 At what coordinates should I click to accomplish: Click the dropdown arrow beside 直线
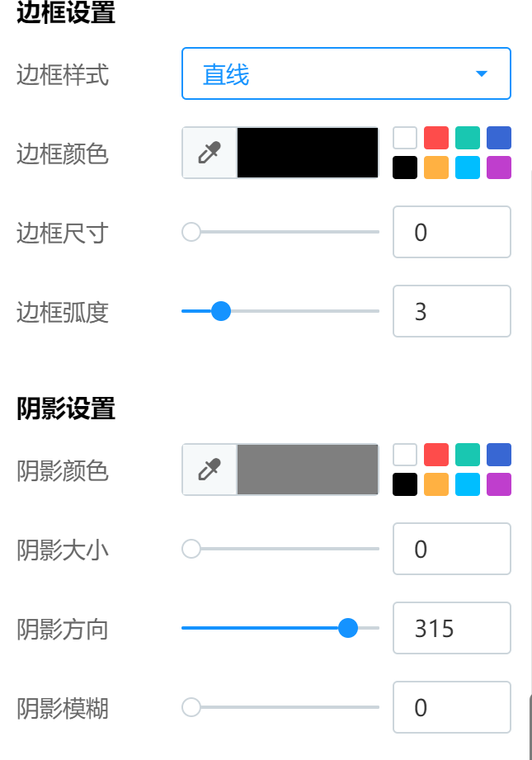[x=483, y=74]
